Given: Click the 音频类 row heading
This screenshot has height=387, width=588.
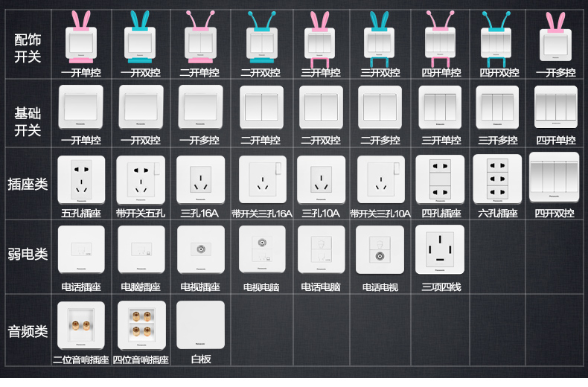Looking at the screenshot, I should point(28,331).
